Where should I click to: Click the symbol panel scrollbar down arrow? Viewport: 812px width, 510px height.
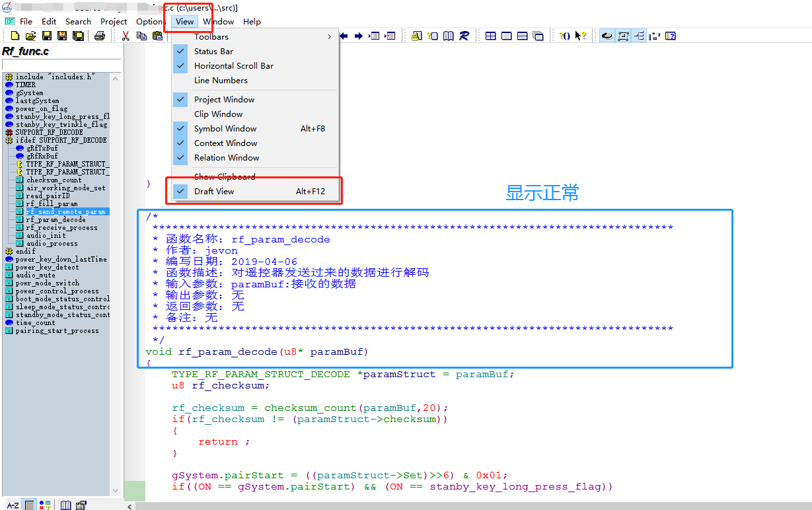(x=115, y=490)
